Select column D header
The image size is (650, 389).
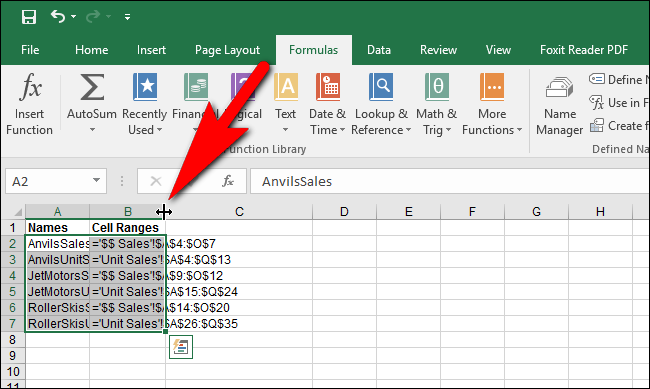344,212
